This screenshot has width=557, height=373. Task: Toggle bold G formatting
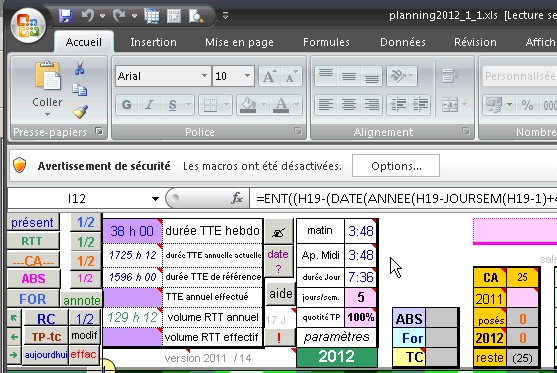coord(126,105)
